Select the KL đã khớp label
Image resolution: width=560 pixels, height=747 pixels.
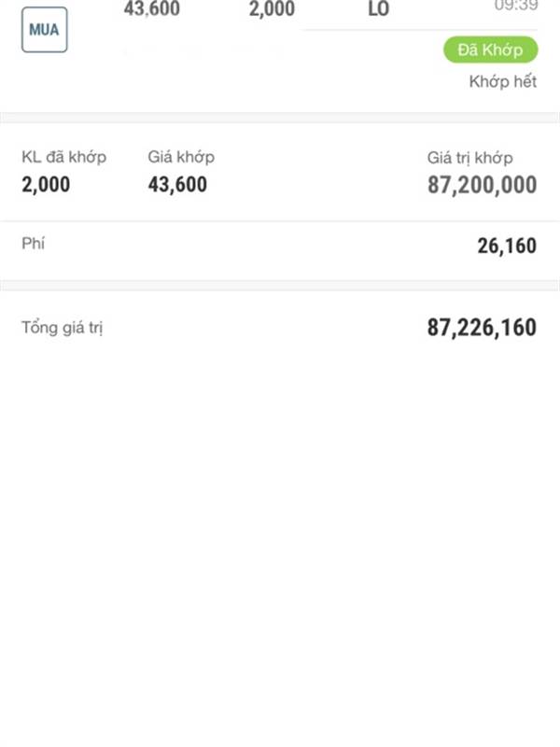coord(63,157)
